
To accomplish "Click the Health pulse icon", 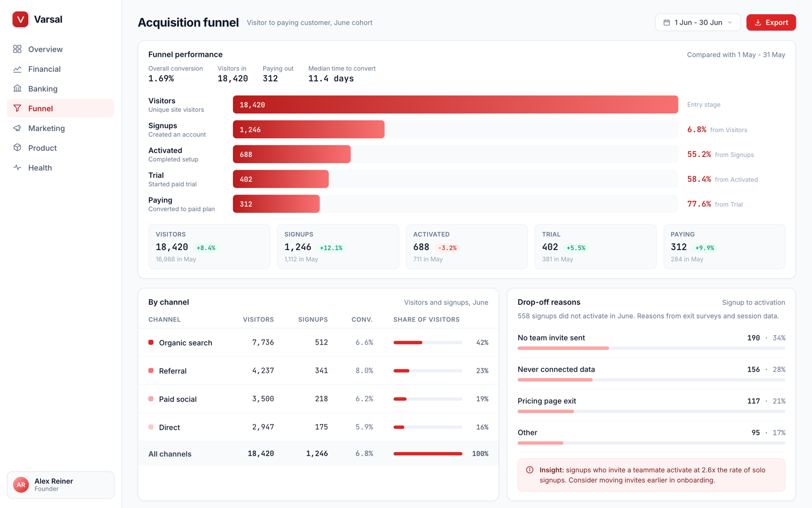I will coord(17,168).
